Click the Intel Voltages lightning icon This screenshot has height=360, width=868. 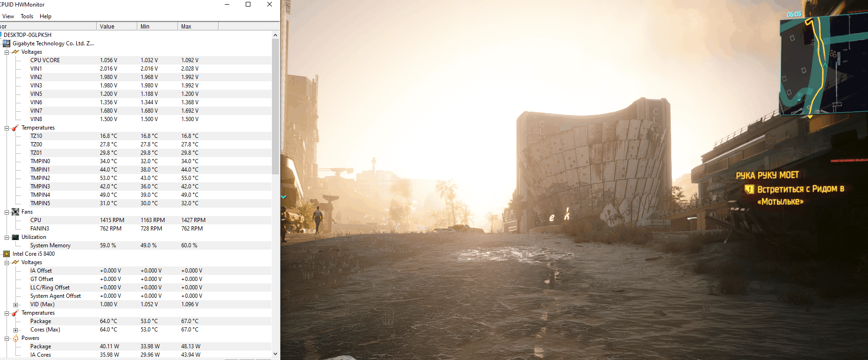[x=15, y=262]
